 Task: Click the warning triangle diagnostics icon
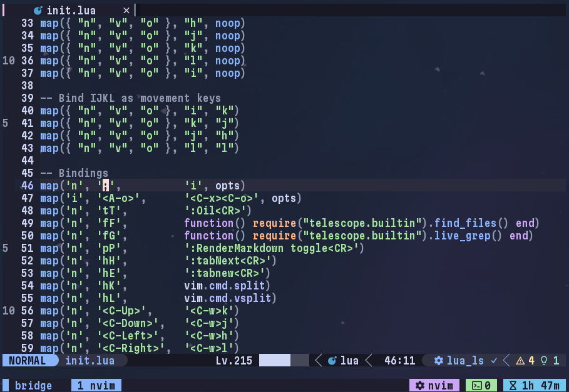point(520,361)
